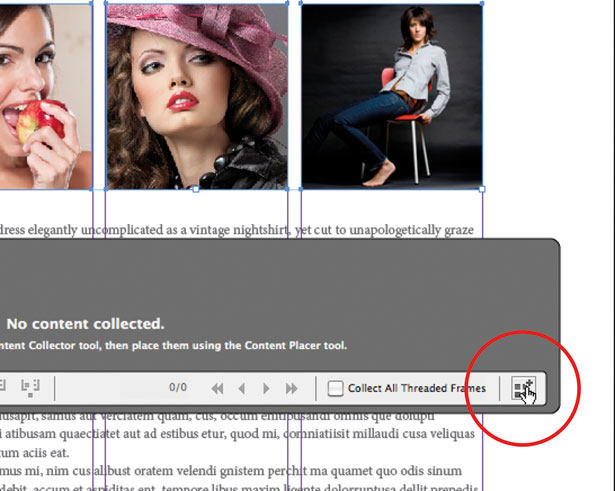Click text line starting 'dress elegantly uncomplicated'
Viewport: 615px width, 491px height.
click(237, 230)
